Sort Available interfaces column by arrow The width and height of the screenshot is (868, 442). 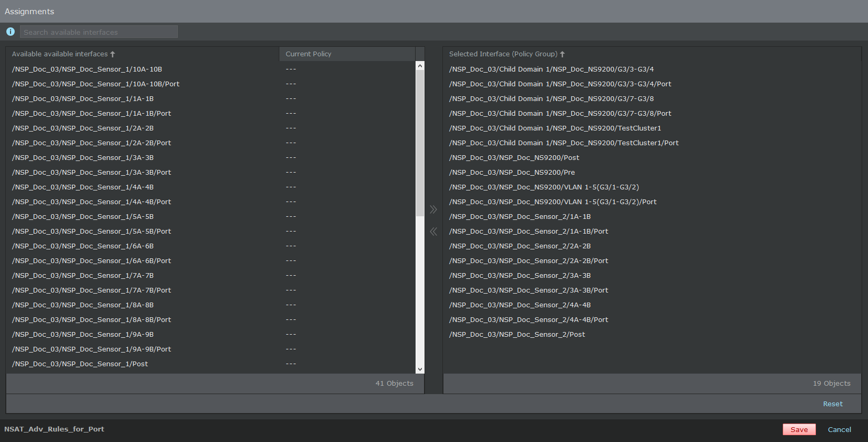pos(113,54)
